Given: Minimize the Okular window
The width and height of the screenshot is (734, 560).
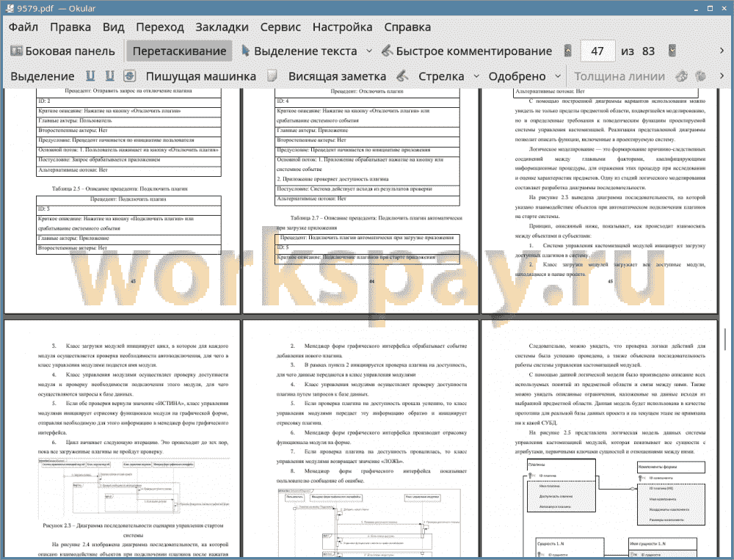Looking at the screenshot, I should coord(697,8).
